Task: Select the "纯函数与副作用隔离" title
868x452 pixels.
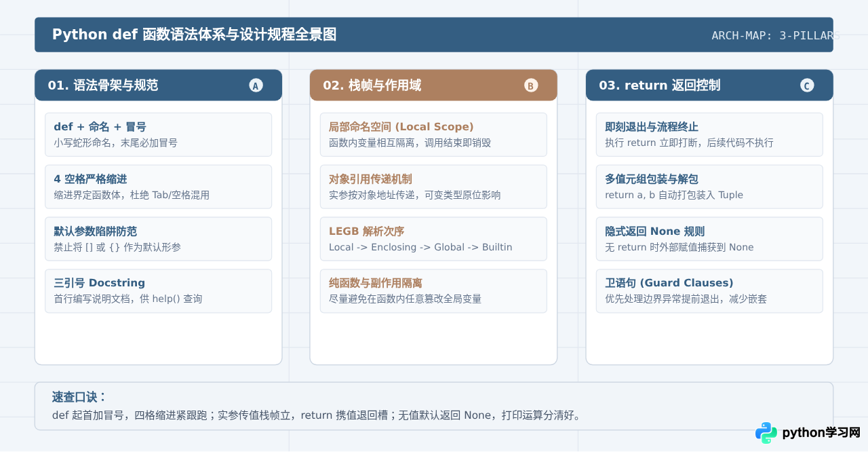Action: coord(376,283)
